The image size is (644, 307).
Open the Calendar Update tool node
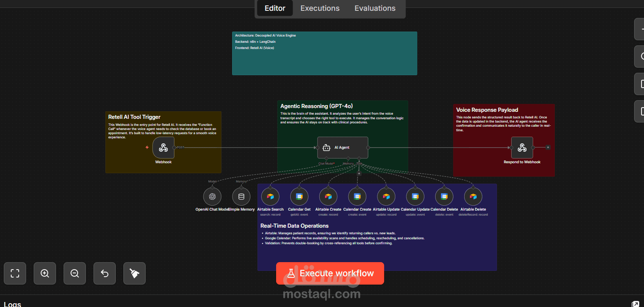(415, 196)
